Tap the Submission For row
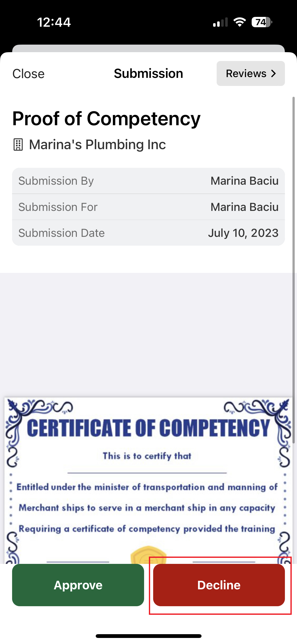297x644 pixels. tap(148, 207)
